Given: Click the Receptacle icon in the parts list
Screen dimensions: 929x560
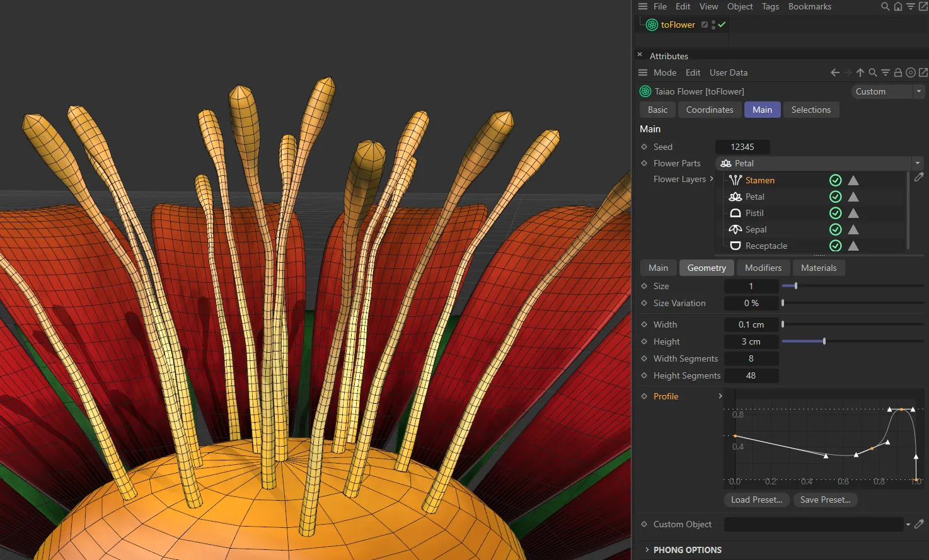Looking at the screenshot, I should (735, 246).
